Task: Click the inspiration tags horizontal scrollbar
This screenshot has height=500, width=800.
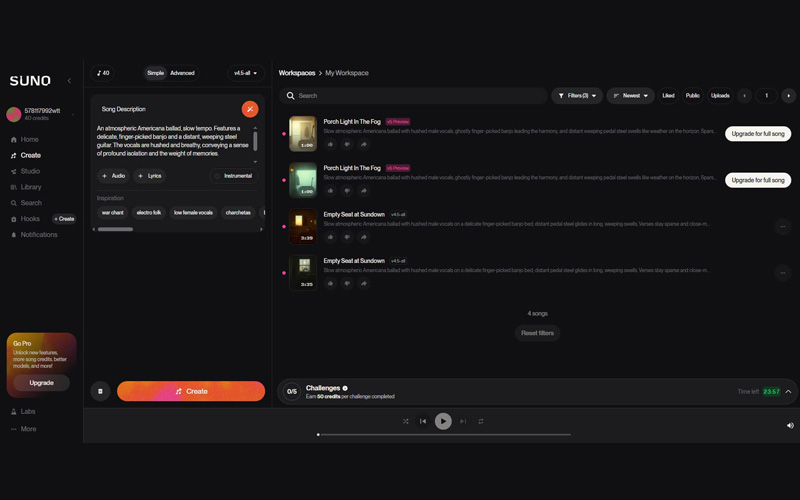Action: point(115,229)
